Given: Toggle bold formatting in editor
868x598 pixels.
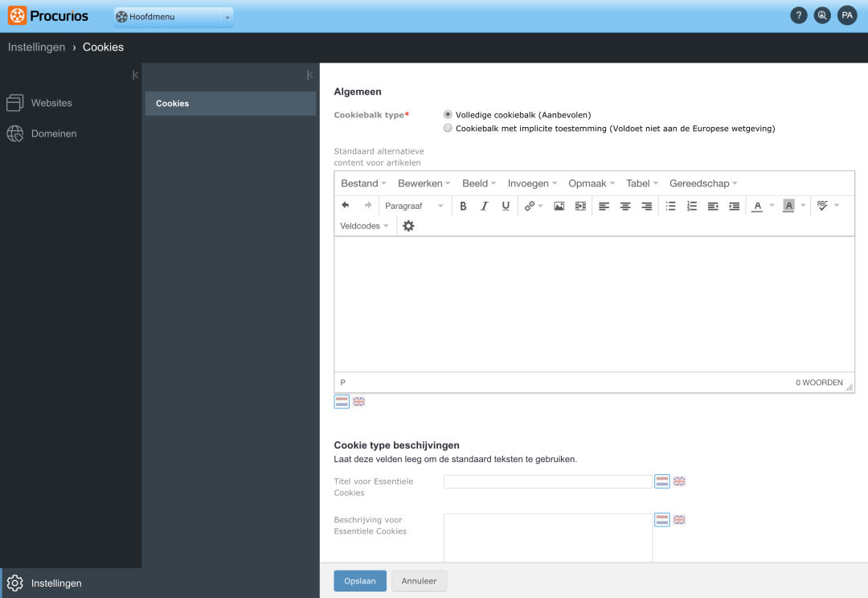Looking at the screenshot, I should pyautogui.click(x=463, y=206).
